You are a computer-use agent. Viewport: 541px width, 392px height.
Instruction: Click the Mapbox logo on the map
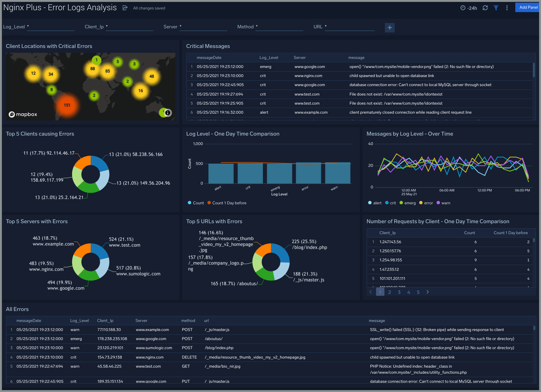(23, 114)
